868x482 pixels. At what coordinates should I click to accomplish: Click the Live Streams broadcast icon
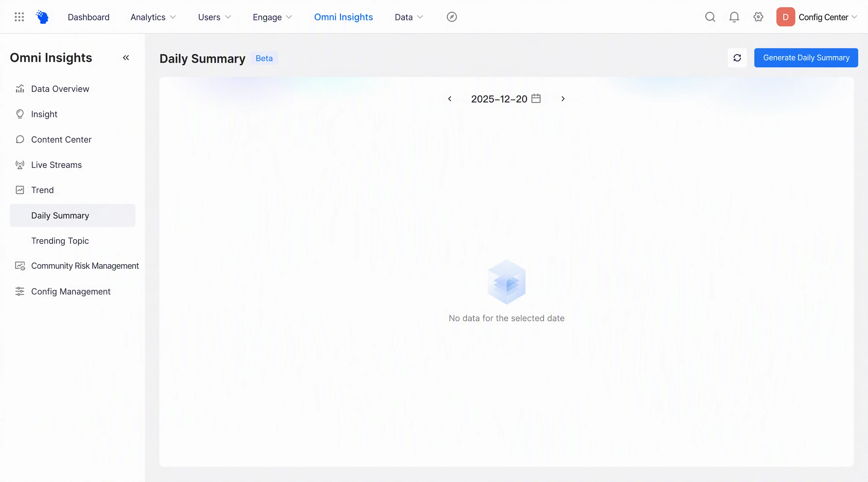coord(20,165)
